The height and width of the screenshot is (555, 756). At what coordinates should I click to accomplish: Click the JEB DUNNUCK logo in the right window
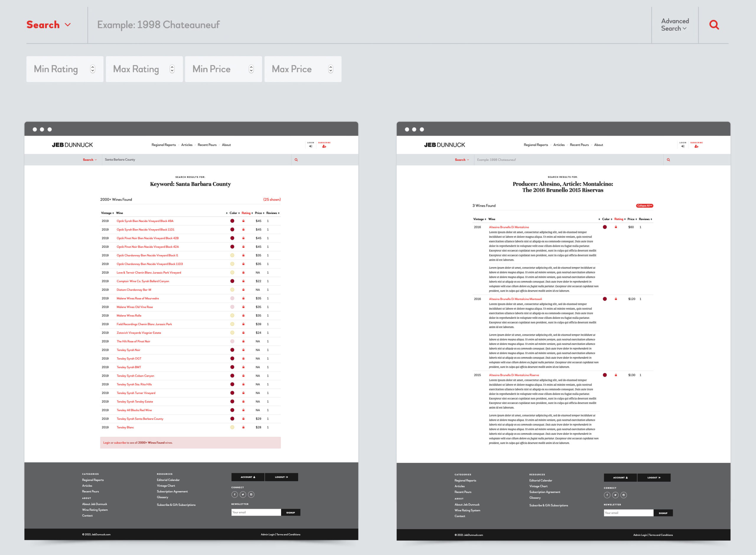pos(444,145)
